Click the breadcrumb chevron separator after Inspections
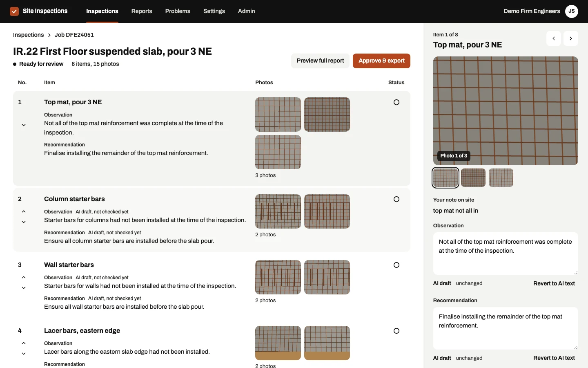The width and height of the screenshot is (588, 368). [49, 35]
